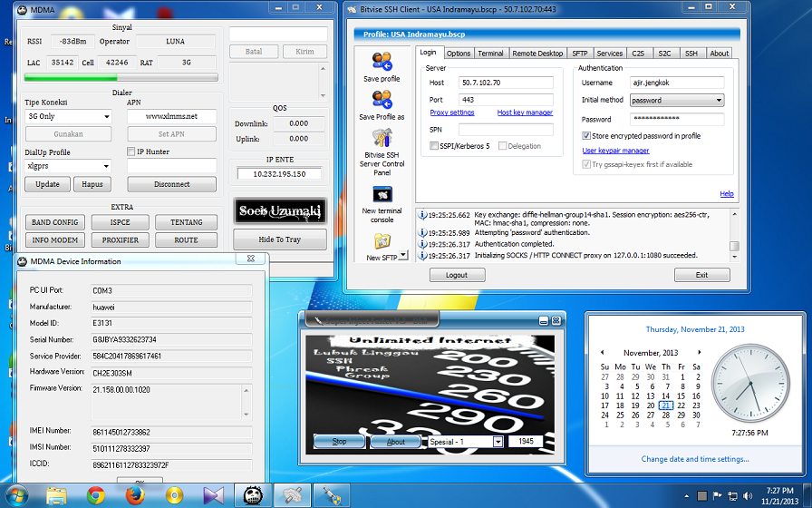The height and width of the screenshot is (508, 812).
Task: Open Firefox from the taskbar
Action: (135, 495)
